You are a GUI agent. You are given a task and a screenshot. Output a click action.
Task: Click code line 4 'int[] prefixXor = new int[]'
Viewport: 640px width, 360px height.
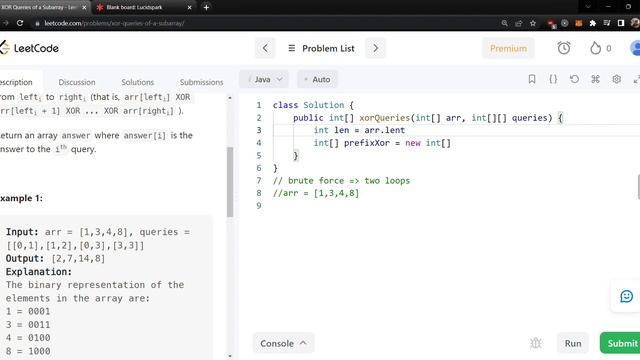tap(382, 143)
